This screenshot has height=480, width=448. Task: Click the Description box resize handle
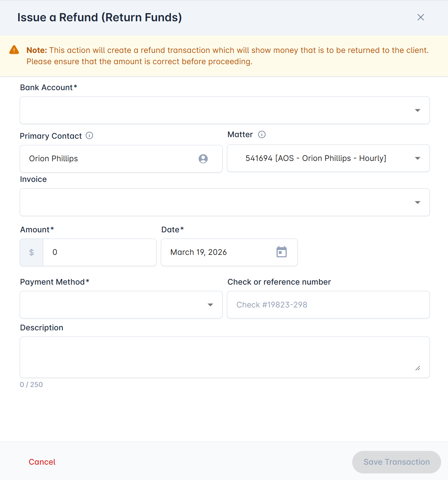pos(418,368)
